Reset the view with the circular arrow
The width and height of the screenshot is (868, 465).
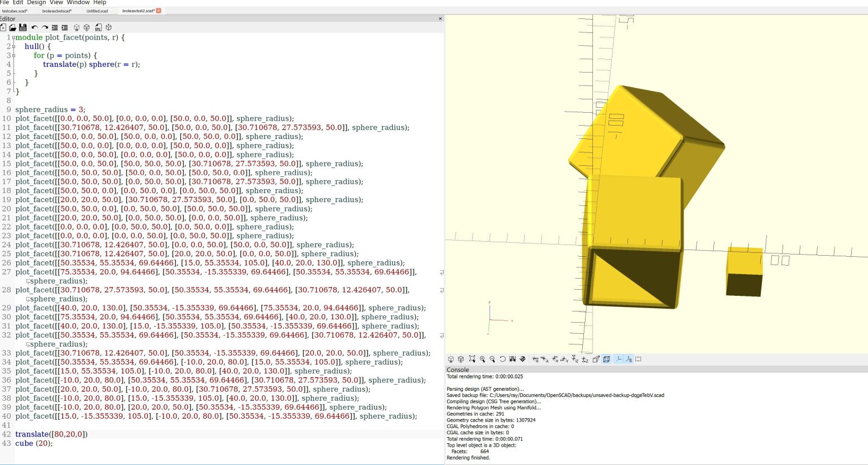coord(502,359)
